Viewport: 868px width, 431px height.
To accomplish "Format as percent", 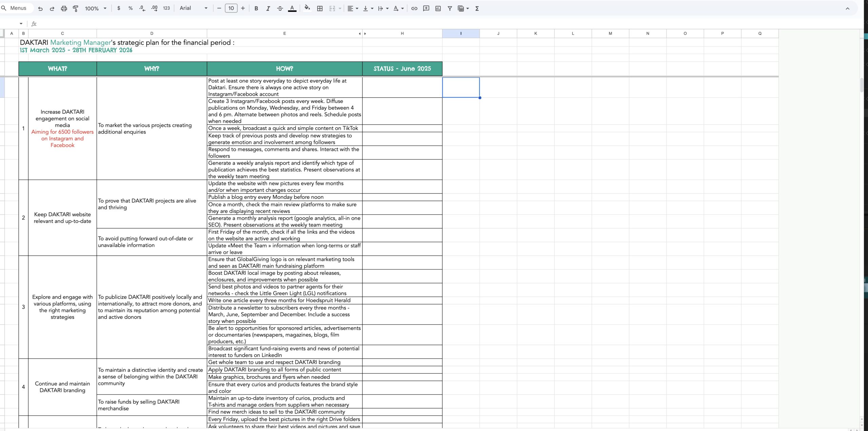I will click(x=131, y=8).
